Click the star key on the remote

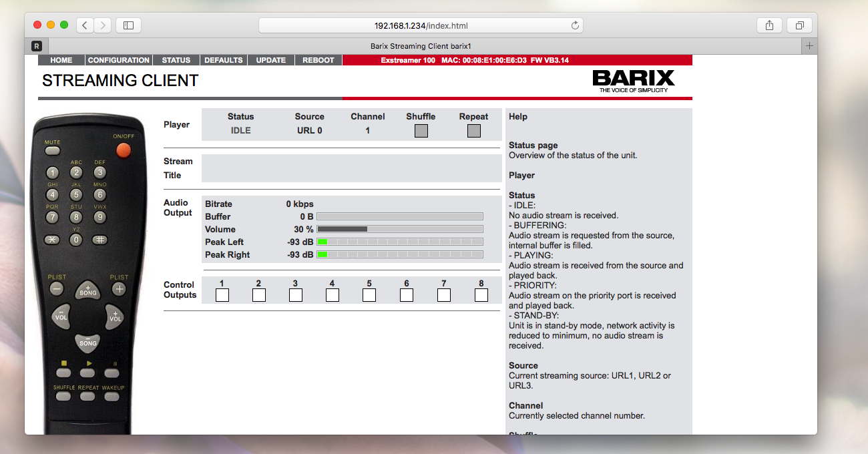click(53, 240)
